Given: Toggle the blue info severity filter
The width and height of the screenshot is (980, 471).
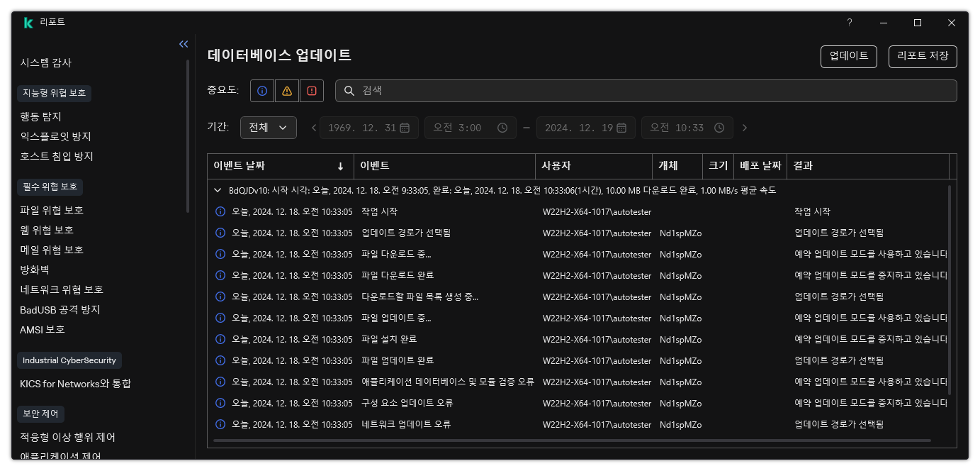Looking at the screenshot, I should coord(261,90).
